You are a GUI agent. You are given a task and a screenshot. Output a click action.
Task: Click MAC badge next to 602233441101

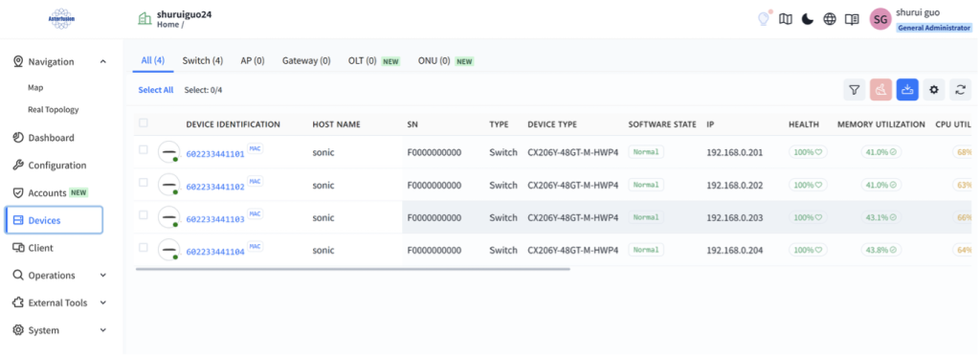tap(255, 148)
